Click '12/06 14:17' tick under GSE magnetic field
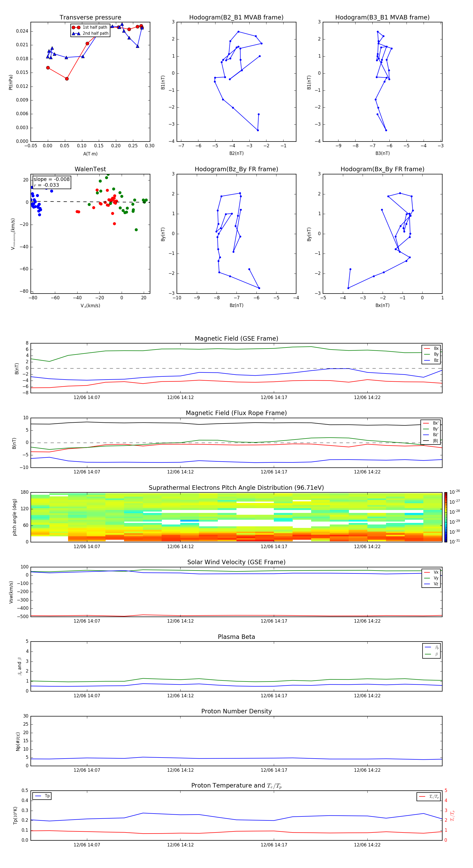The width and height of the screenshot is (473, 868). (274, 397)
